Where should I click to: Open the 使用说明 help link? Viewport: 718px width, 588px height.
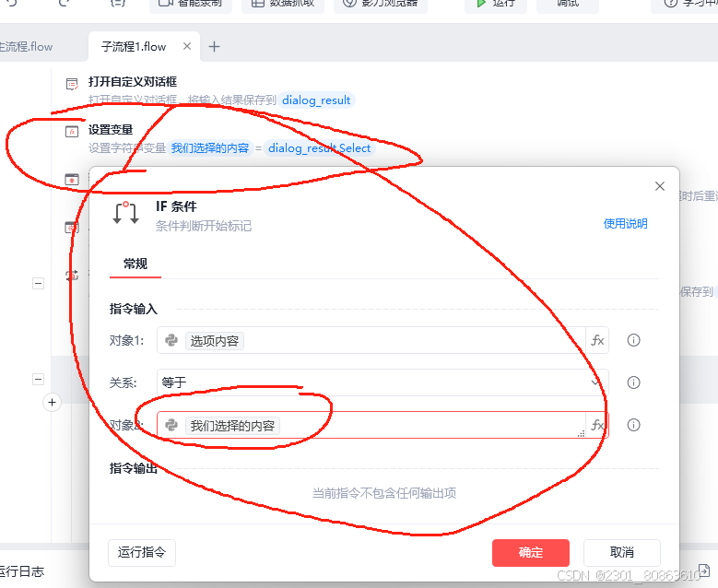(x=625, y=224)
